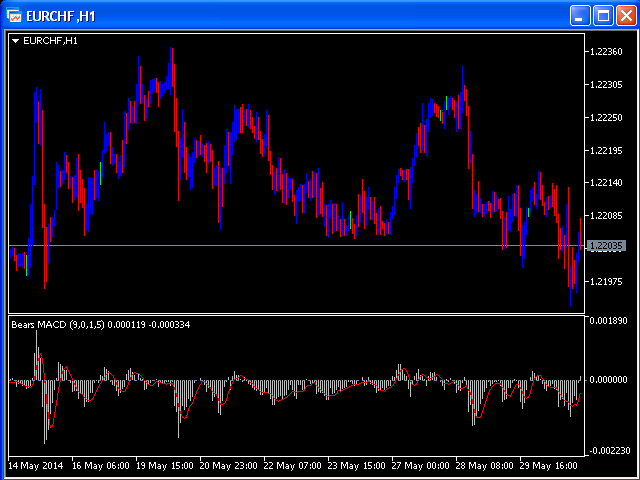Click the 1.22360 price scale value
This screenshot has width=640, height=480.
[606, 52]
